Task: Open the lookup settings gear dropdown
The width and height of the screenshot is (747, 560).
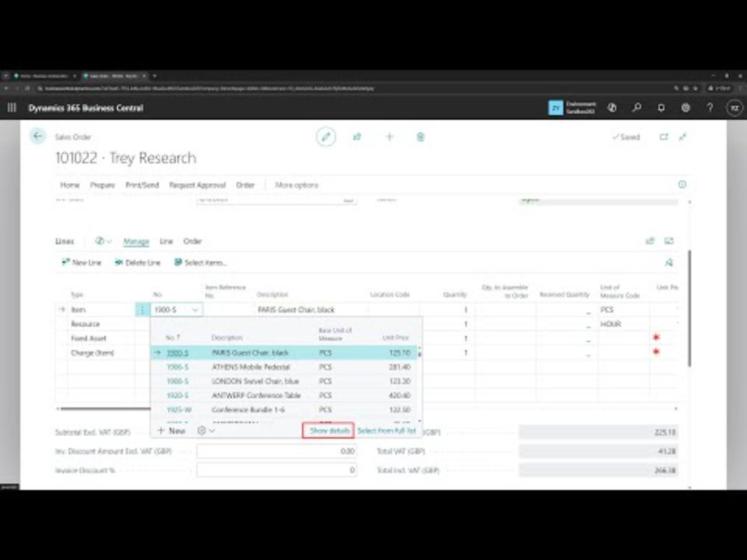Action: coord(206,431)
